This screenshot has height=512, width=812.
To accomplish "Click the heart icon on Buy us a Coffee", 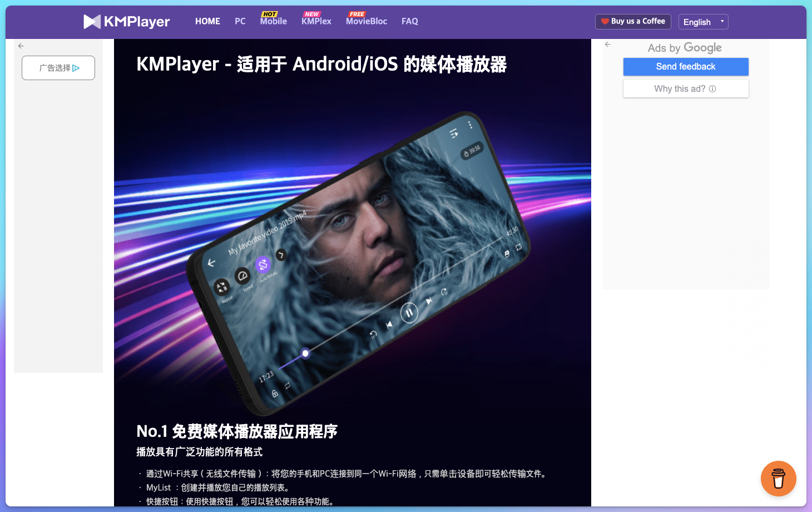I will (x=605, y=22).
